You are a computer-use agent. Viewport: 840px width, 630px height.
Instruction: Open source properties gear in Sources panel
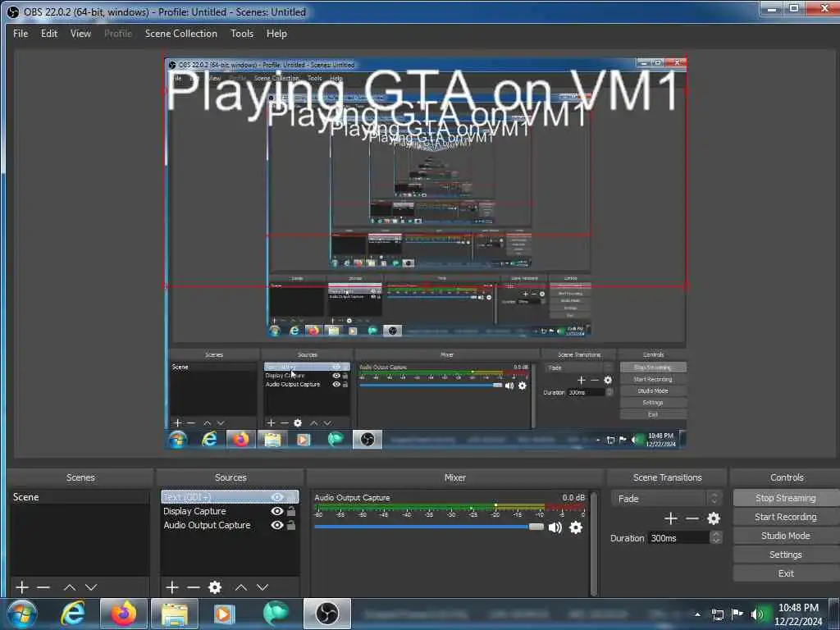click(x=215, y=587)
